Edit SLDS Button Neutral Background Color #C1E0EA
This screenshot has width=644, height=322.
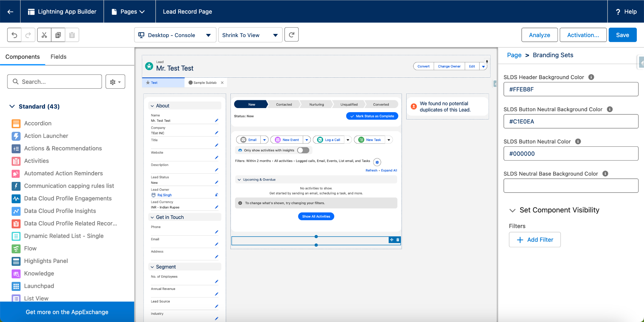tap(571, 121)
